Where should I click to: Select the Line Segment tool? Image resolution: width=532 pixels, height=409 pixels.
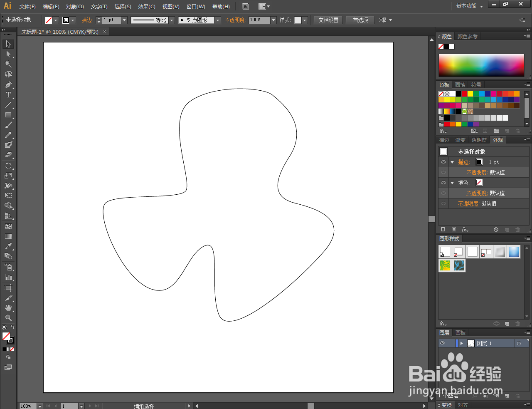[x=8, y=105]
